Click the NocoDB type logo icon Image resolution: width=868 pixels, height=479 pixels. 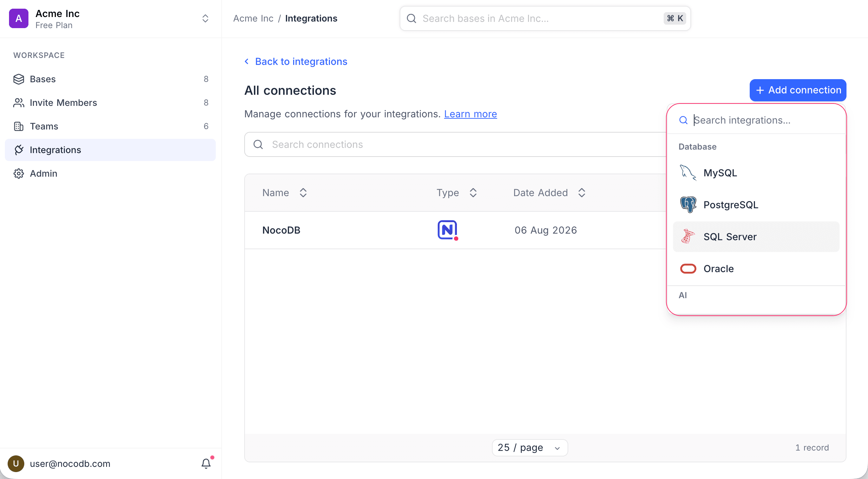(448, 230)
